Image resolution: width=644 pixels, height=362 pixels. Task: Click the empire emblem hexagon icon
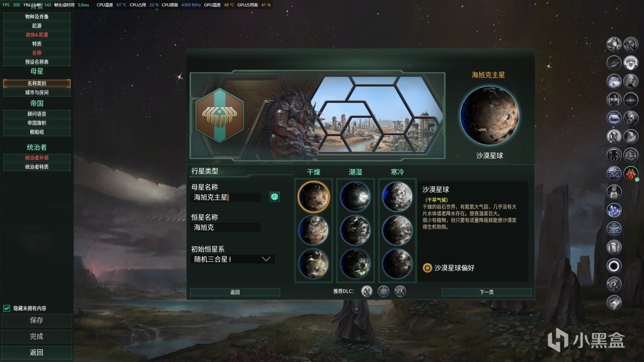click(220, 115)
